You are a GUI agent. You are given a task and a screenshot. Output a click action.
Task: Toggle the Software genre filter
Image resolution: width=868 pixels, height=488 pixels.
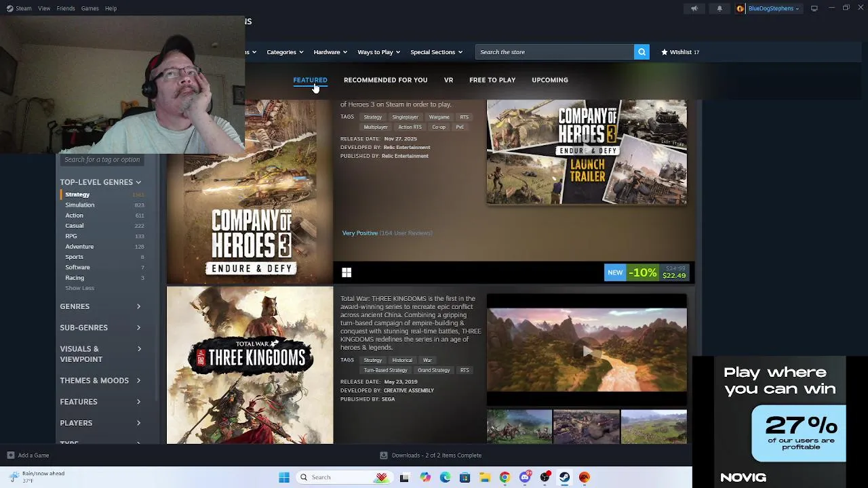pyautogui.click(x=103, y=267)
